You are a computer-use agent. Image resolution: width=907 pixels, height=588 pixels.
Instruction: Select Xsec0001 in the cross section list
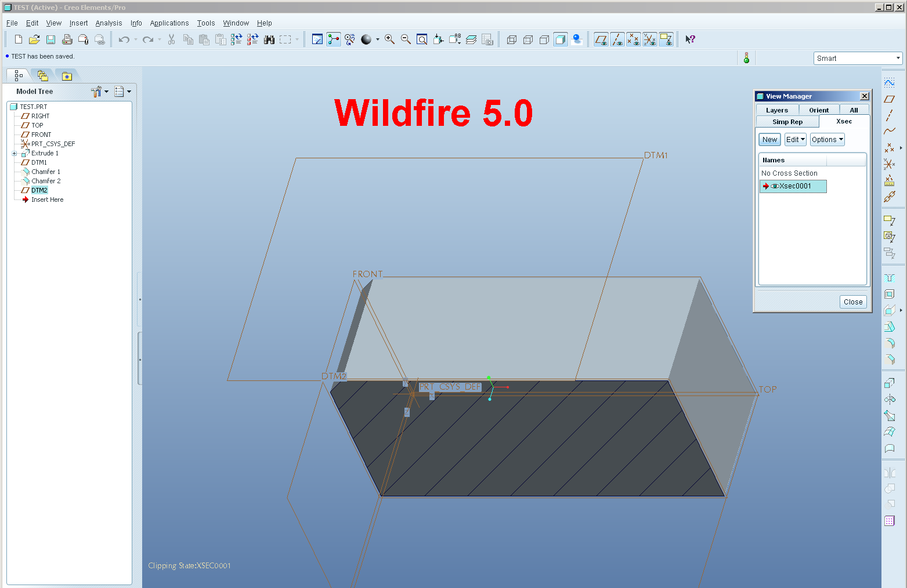[x=793, y=186]
